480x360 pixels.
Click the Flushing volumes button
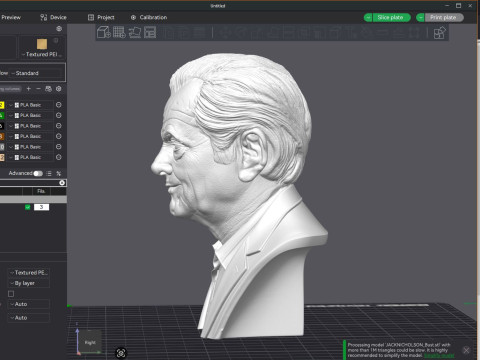point(11,89)
